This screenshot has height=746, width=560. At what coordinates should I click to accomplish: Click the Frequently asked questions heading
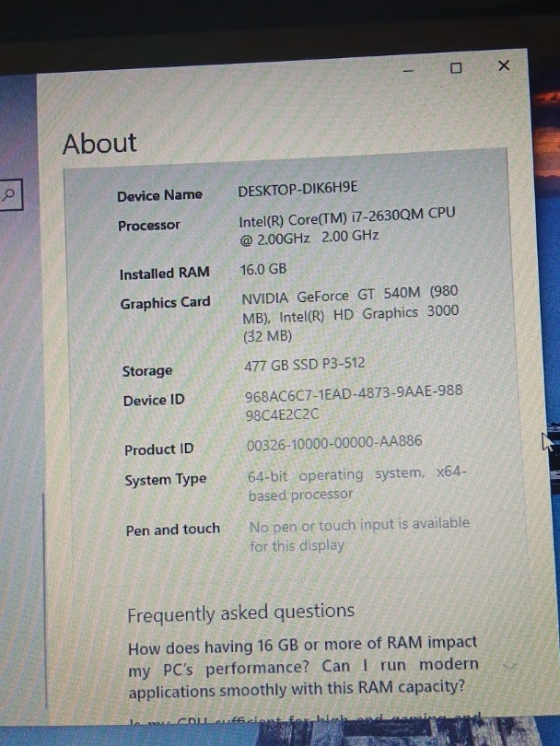pos(240,613)
